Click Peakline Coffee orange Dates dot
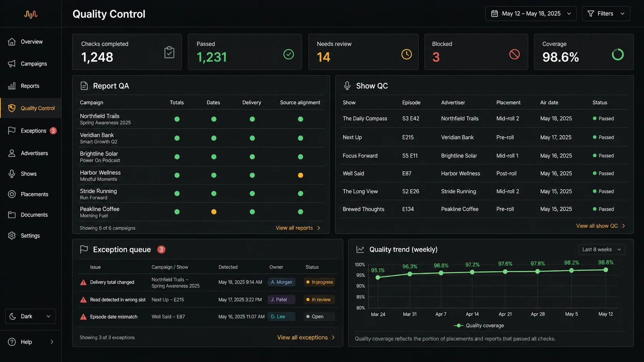Screen dimensions: 644x362 pyautogui.click(x=214, y=212)
